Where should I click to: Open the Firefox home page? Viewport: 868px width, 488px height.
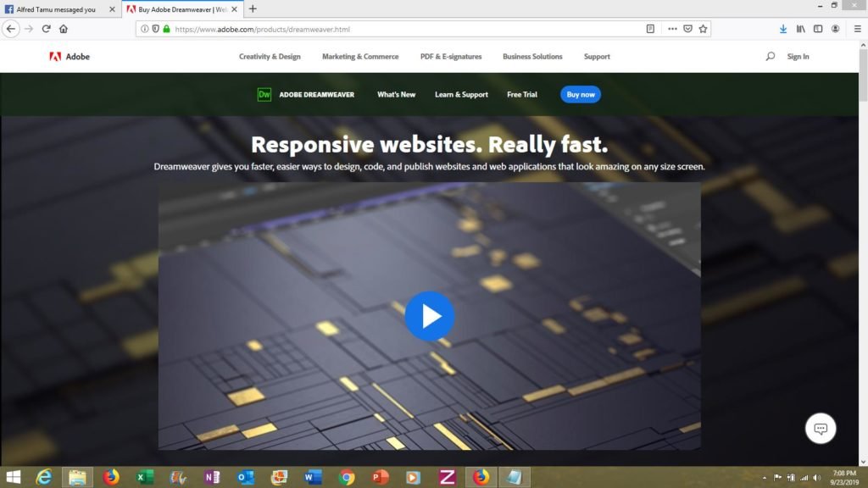tap(64, 29)
